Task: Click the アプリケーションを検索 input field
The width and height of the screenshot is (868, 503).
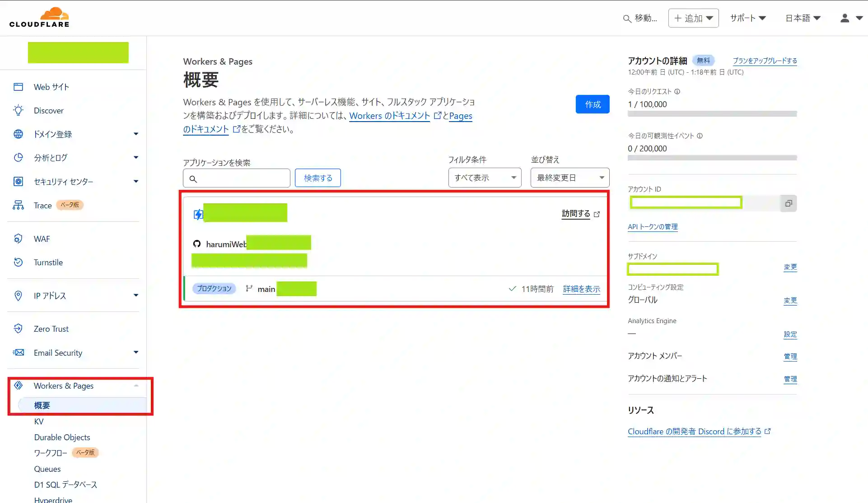Action: [x=237, y=178]
